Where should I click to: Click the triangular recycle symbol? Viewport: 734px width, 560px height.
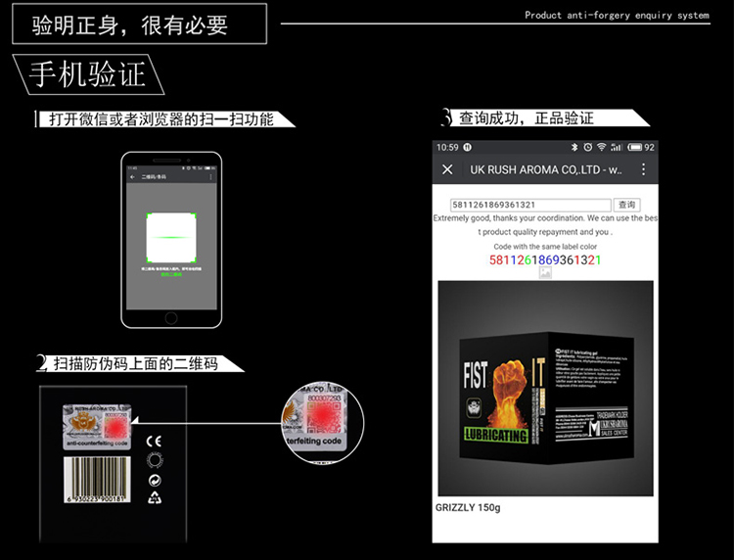coord(155,498)
